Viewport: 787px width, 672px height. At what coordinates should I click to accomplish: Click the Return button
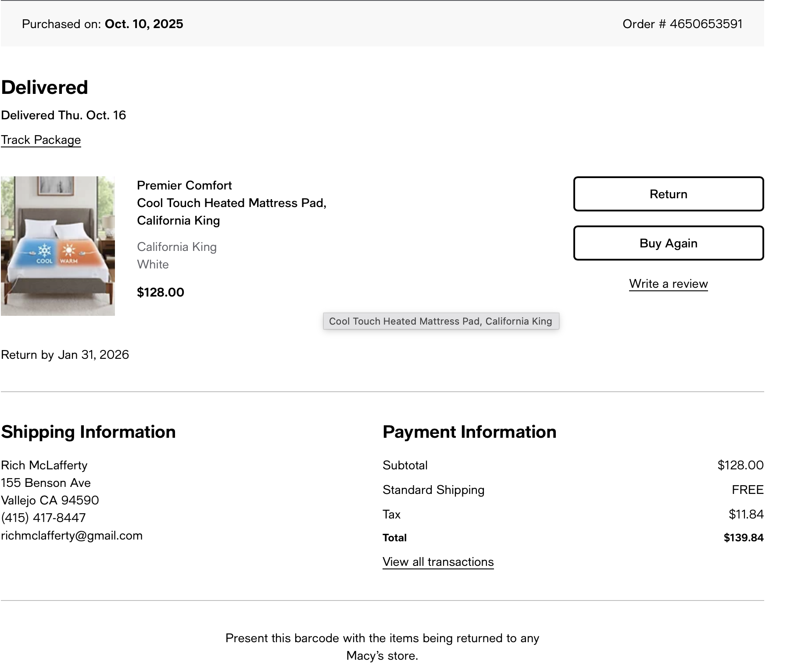click(x=668, y=194)
